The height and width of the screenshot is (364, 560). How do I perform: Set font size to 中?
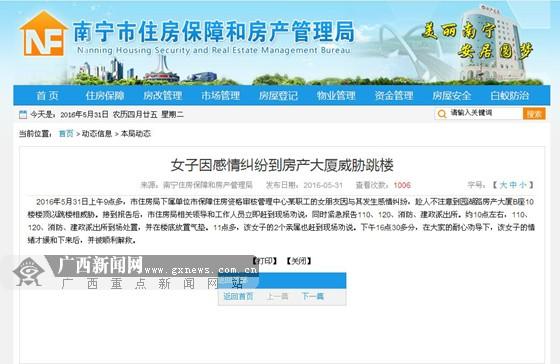513,185
